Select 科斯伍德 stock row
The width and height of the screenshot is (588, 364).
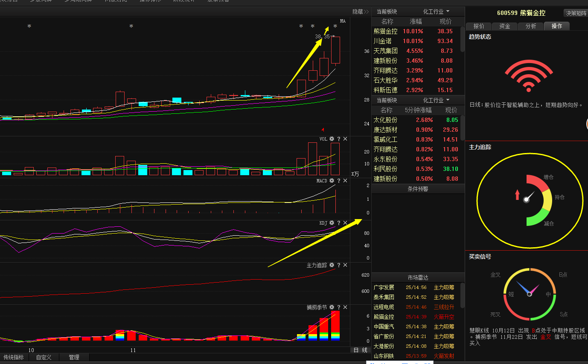416,90
